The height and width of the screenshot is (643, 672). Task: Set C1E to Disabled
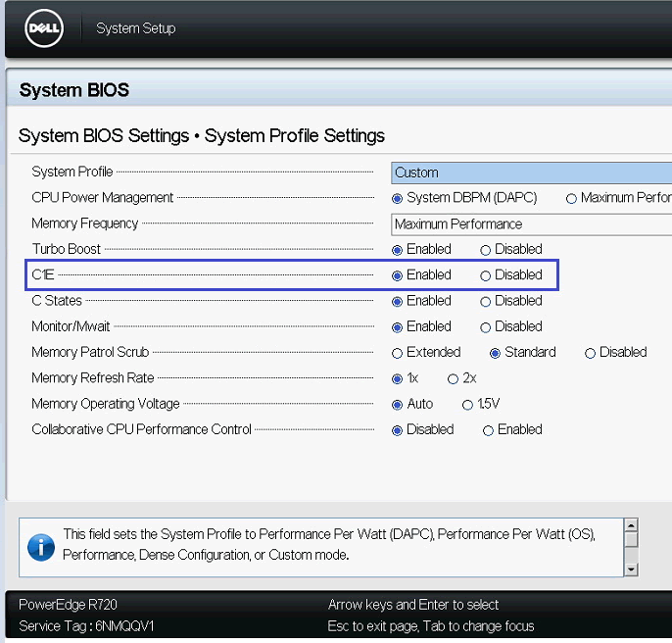(x=485, y=275)
